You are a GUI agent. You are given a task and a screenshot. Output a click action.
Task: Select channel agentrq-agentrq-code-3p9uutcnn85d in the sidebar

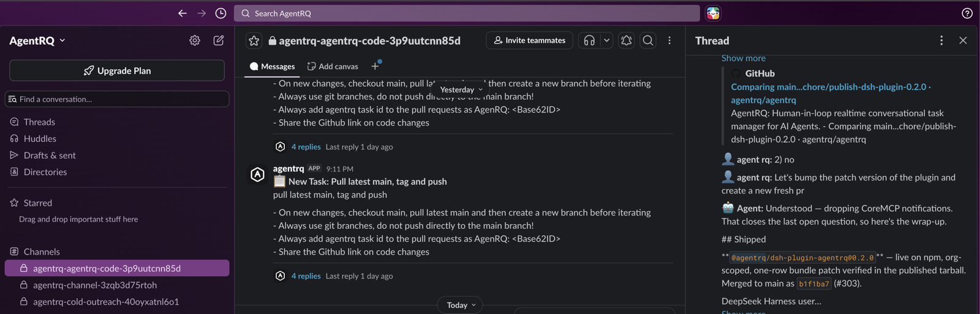tap(117, 268)
